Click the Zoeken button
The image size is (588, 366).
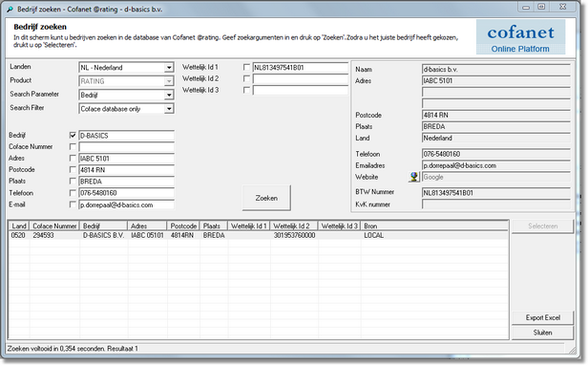pos(266,198)
